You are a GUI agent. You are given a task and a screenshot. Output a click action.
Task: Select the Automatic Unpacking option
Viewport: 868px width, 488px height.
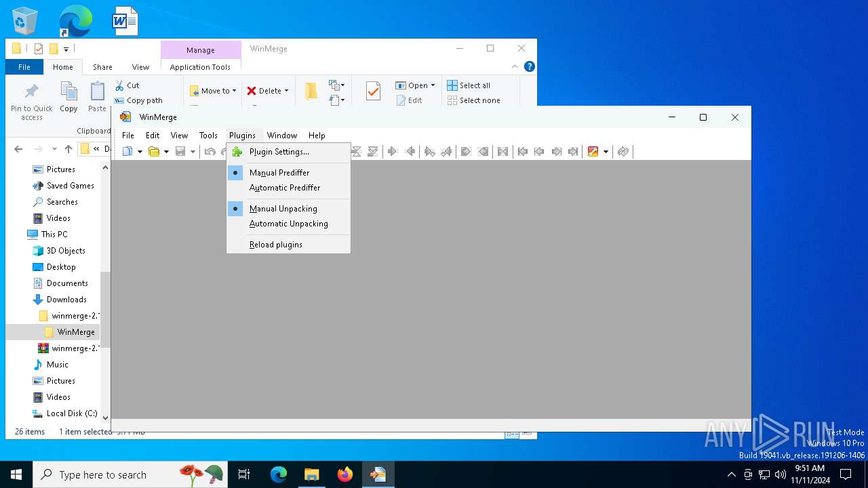289,224
